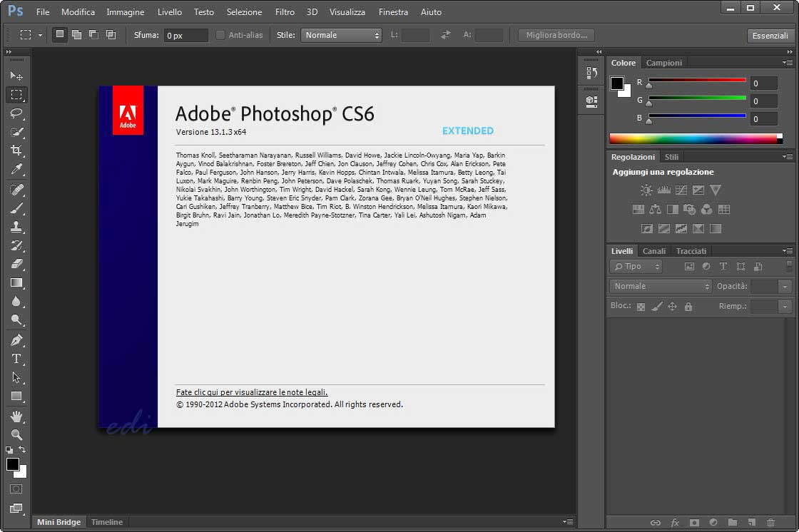
Task: Choose Subtract from selection mode
Action: tap(93, 35)
